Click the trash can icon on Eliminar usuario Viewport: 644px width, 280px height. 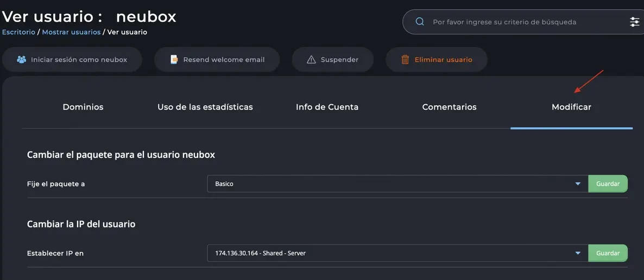405,60
